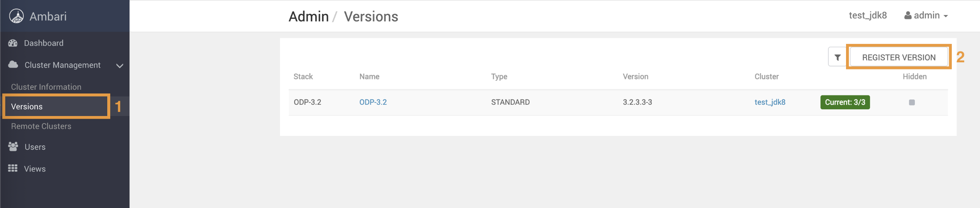Open the admin dropdown caret
The height and width of the screenshot is (208, 980).
[x=946, y=16]
